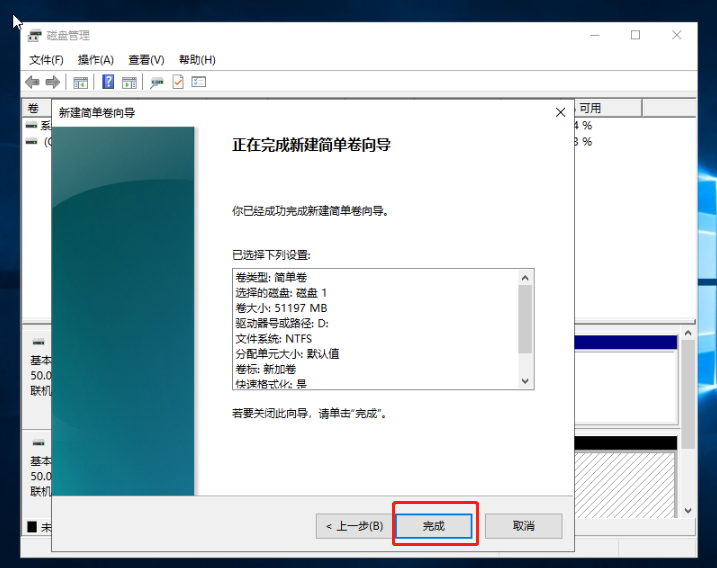Select the line 选择的磁盘: 磁盘 1
This screenshot has width=717, height=568.
pos(281,293)
